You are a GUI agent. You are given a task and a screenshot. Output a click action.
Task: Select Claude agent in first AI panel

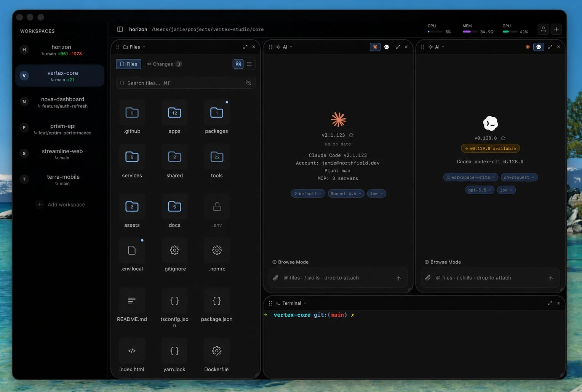coord(375,47)
